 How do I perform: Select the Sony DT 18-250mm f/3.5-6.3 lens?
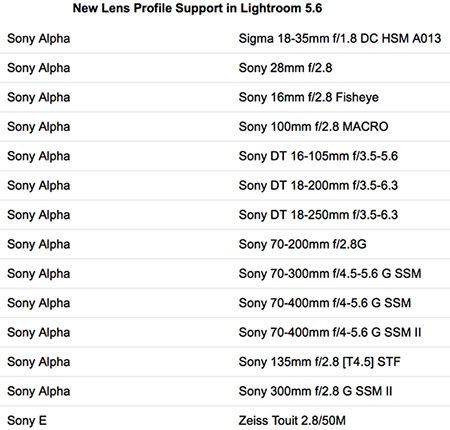[x=318, y=214]
